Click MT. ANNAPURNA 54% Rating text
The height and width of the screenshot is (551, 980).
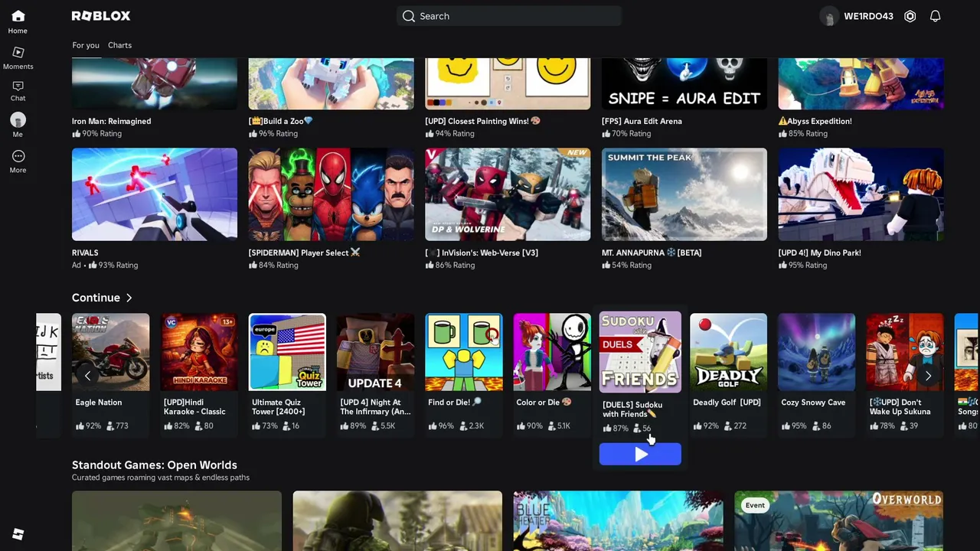[627, 265]
